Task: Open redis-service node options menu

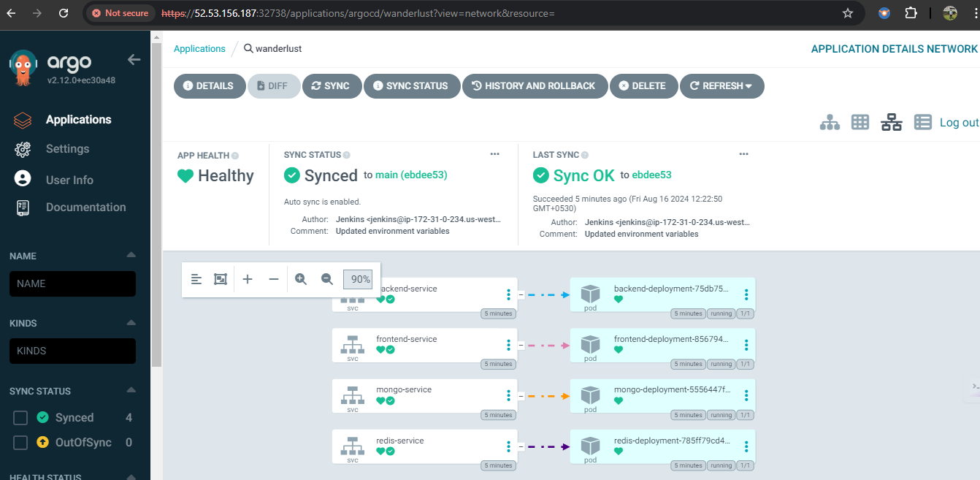Action: [x=508, y=446]
